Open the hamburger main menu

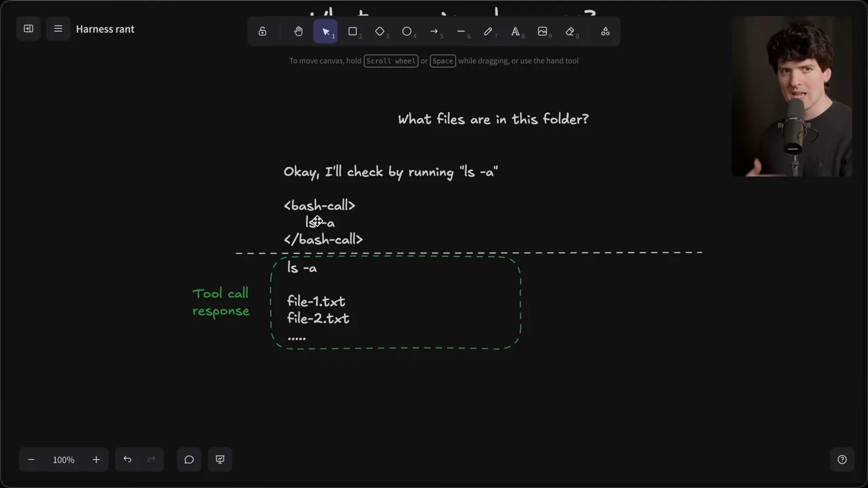pos(58,29)
